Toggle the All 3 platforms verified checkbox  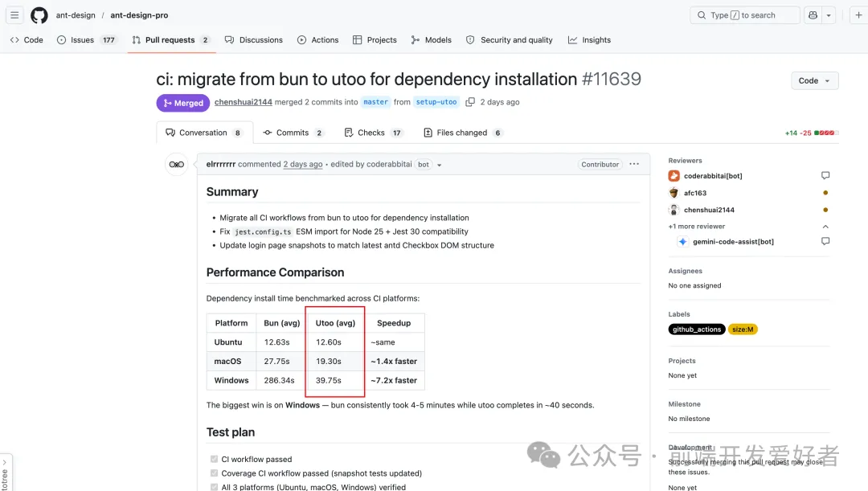tap(214, 486)
